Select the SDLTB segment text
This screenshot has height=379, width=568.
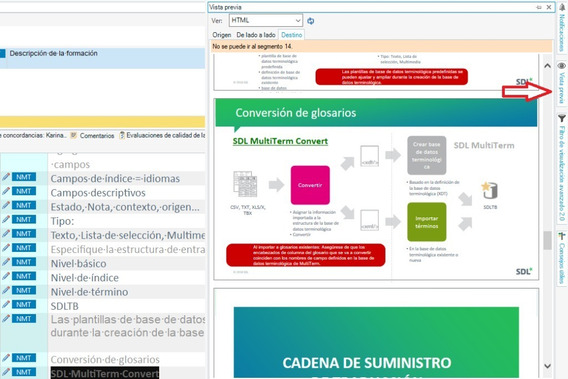[64, 306]
